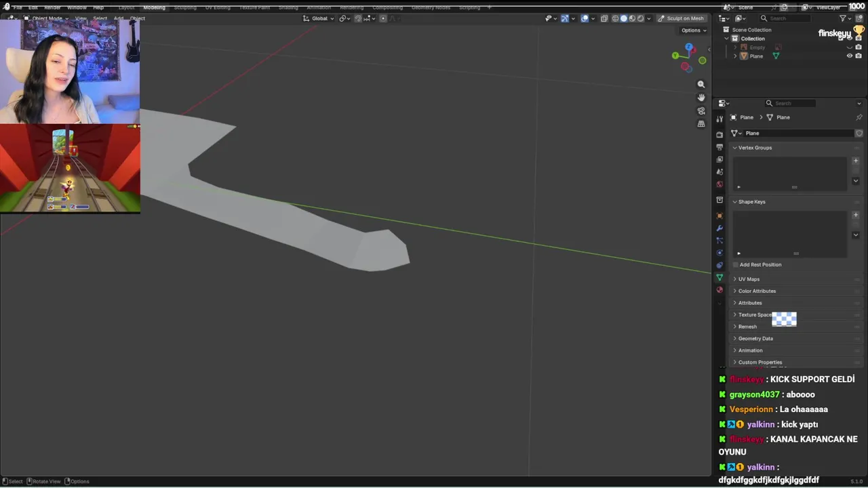Select rendered viewport shading mode
Viewport: 868px width, 488px height.
(640, 18)
